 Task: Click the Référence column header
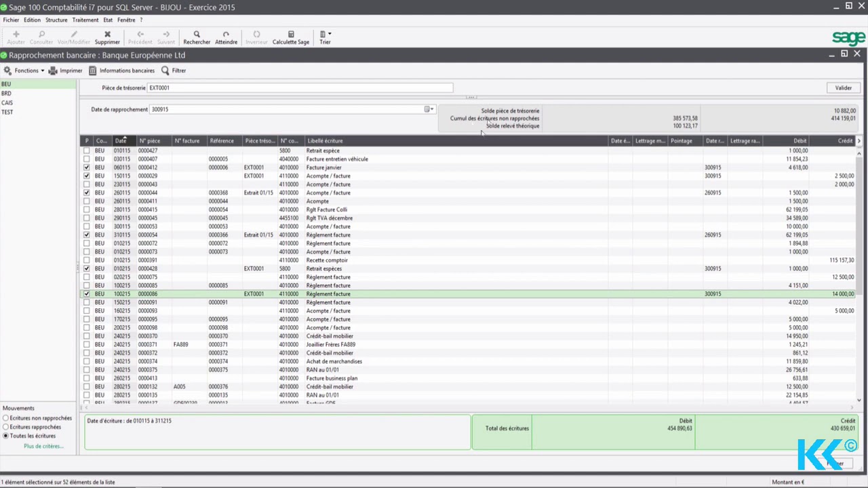click(224, 141)
